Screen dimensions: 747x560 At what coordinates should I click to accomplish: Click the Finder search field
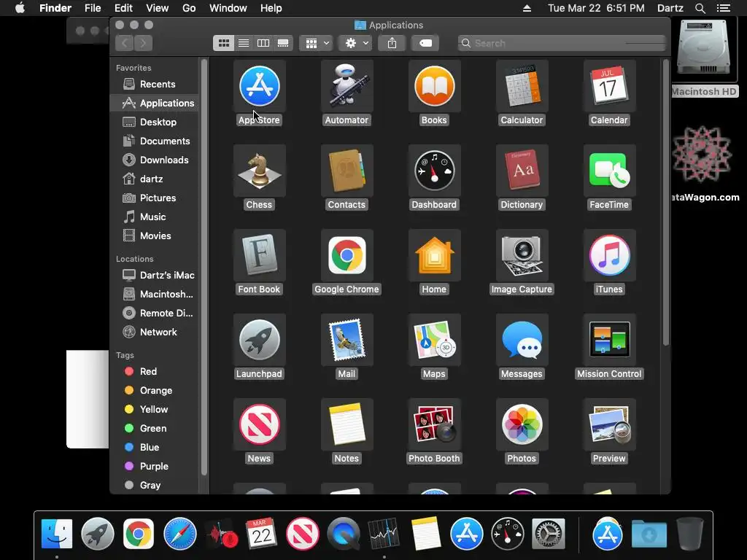[x=562, y=43]
